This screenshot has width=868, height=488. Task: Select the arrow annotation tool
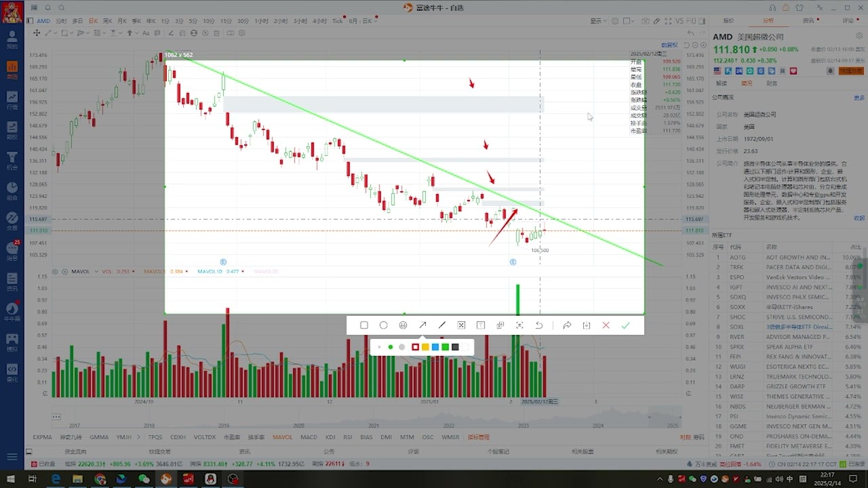click(x=422, y=325)
